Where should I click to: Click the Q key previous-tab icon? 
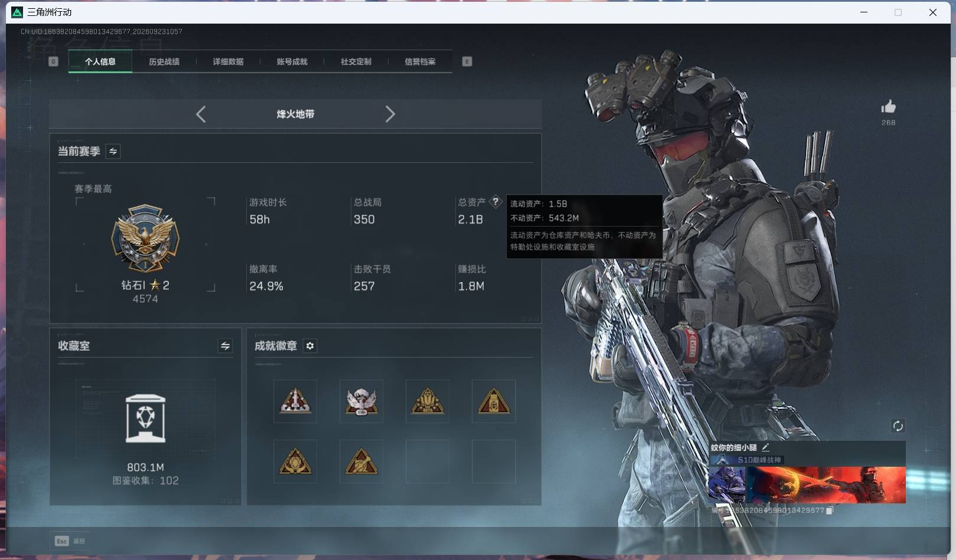(53, 61)
